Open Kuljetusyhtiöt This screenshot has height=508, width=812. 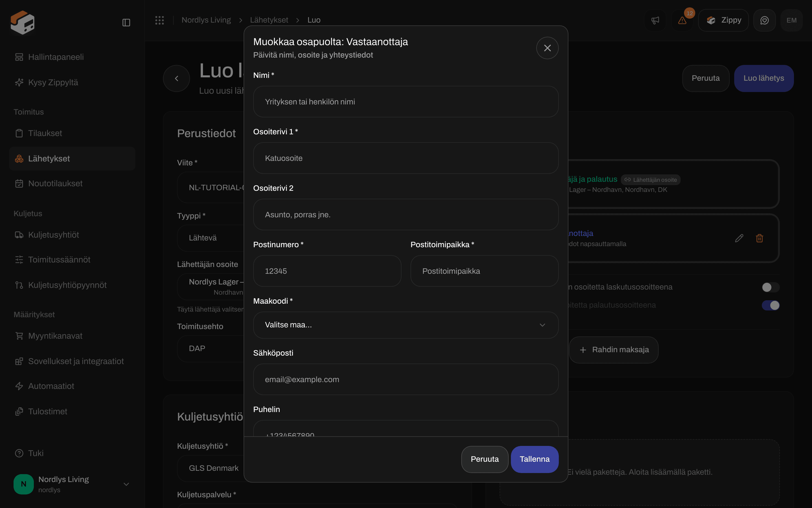coord(72,235)
